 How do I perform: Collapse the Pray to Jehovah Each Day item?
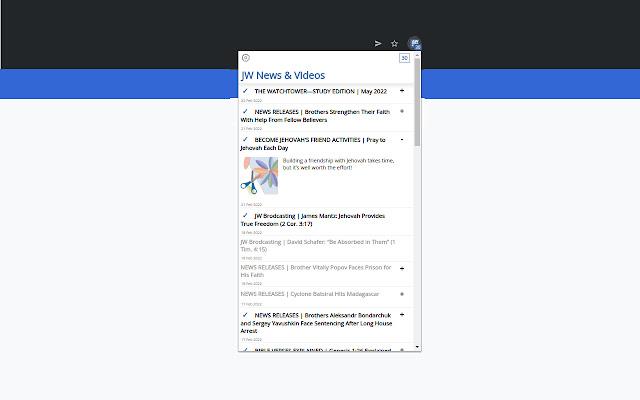(x=402, y=140)
